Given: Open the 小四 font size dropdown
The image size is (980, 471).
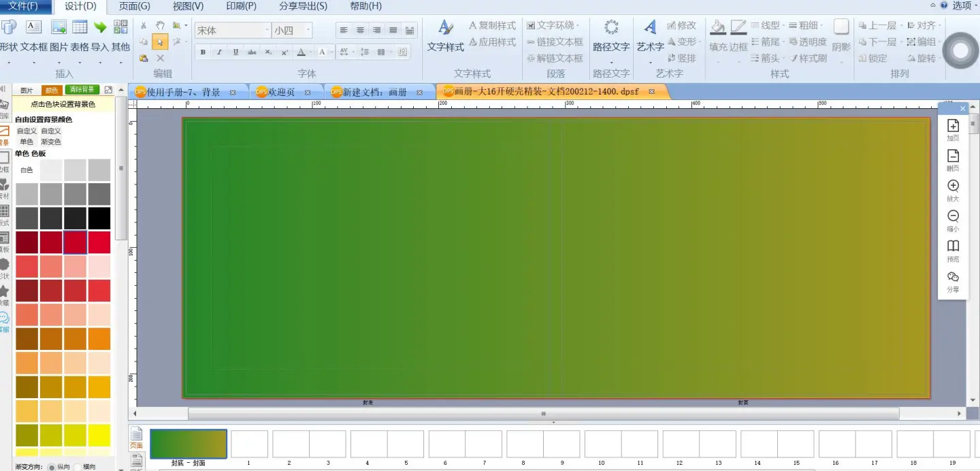Looking at the screenshot, I should [x=308, y=31].
